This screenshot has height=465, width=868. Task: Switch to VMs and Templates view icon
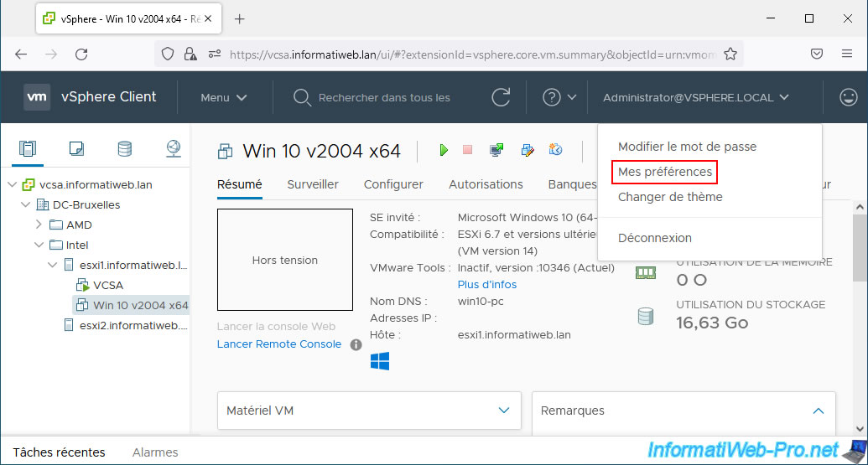click(x=76, y=149)
